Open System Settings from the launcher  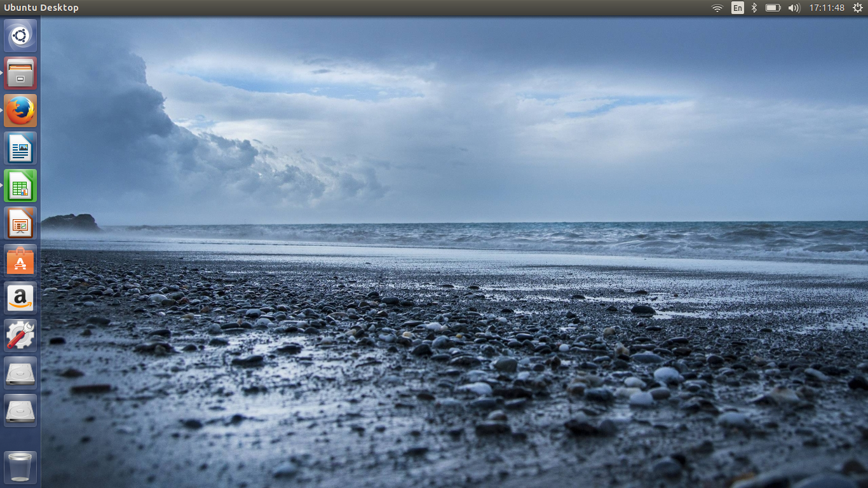20,335
